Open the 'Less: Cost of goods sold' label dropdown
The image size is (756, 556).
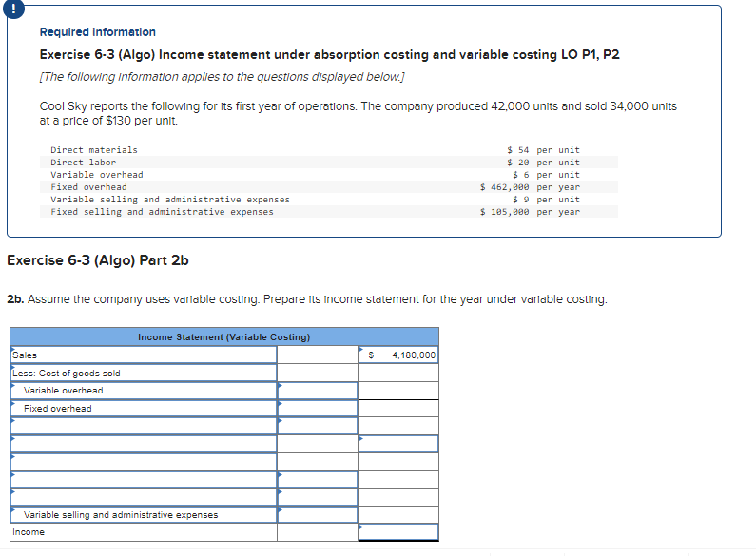pyautogui.click(x=144, y=373)
